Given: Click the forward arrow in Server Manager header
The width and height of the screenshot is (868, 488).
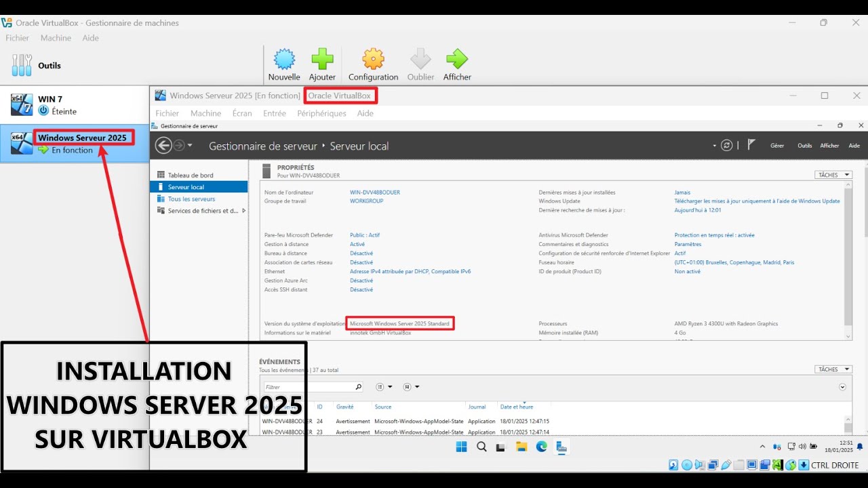Looking at the screenshot, I should click(179, 145).
